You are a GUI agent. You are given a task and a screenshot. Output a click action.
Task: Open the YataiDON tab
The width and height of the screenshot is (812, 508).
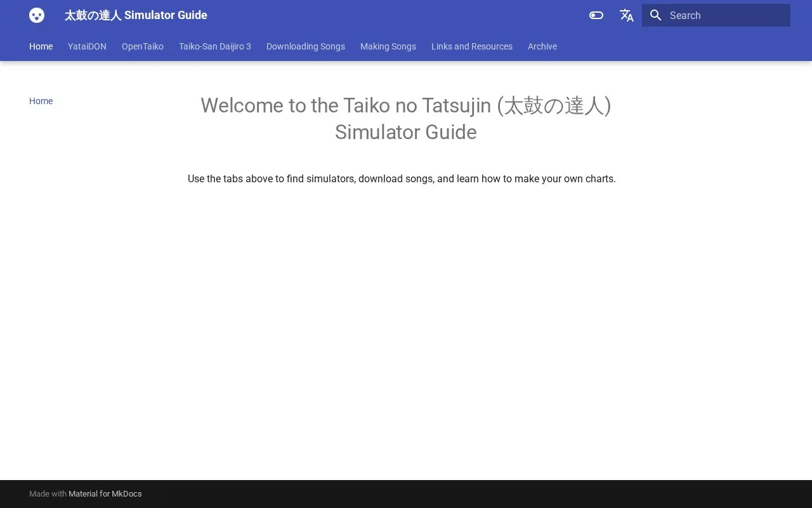pyautogui.click(x=87, y=46)
